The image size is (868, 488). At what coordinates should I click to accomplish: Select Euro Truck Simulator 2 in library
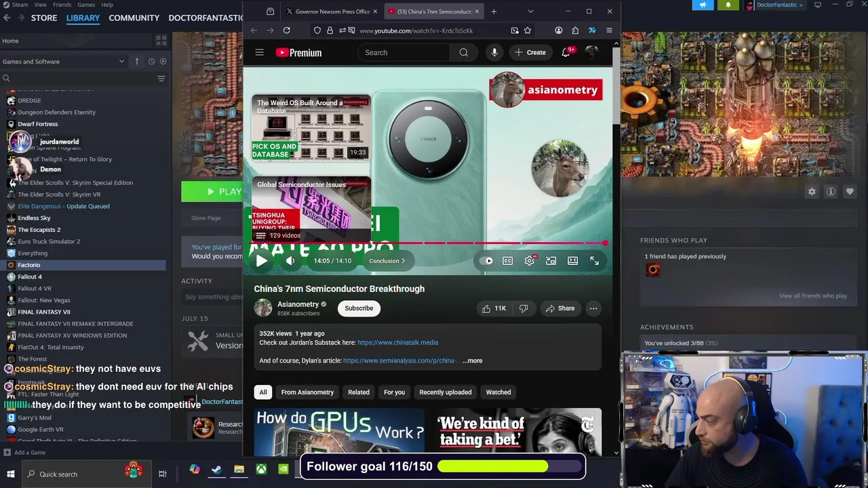(49, 241)
